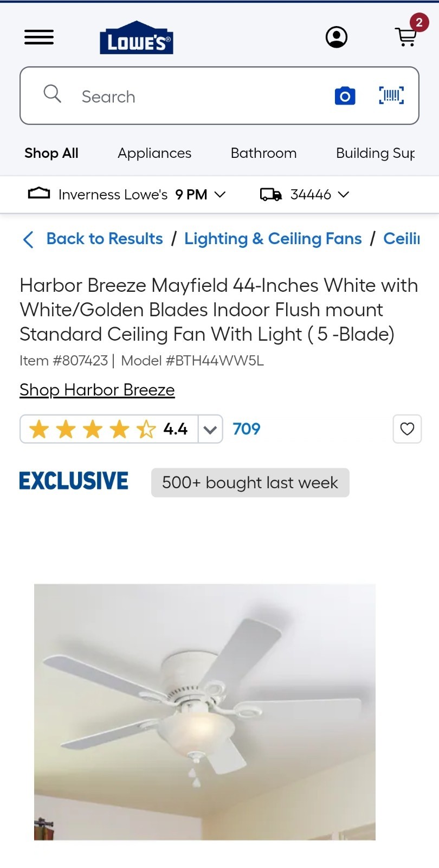This screenshot has width=439, height=868.
Task: Open the Appliances category
Action: tap(154, 153)
